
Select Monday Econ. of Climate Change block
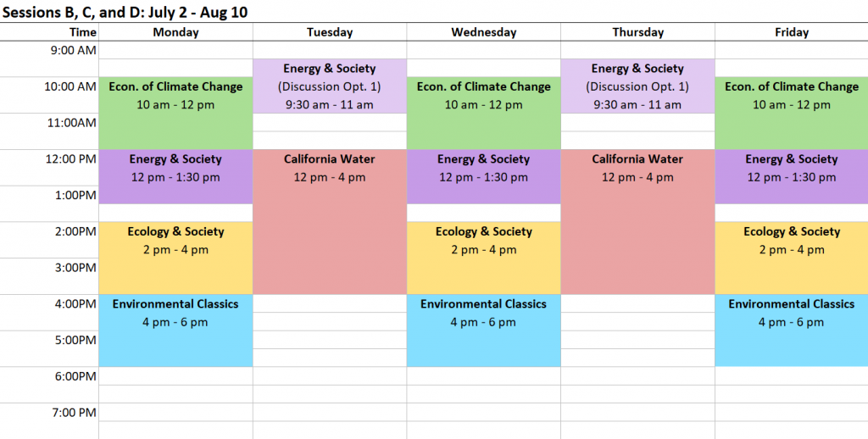click(175, 113)
